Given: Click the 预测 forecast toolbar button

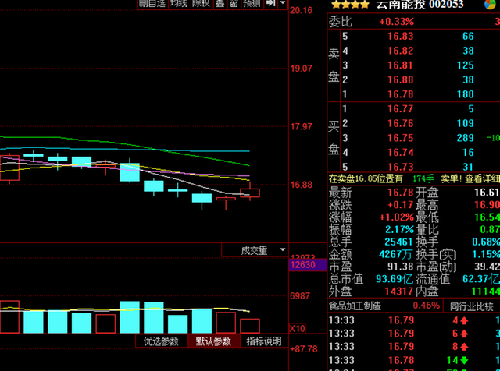Looking at the screenshot, I should pyautogui.click(x=252, y=4).
